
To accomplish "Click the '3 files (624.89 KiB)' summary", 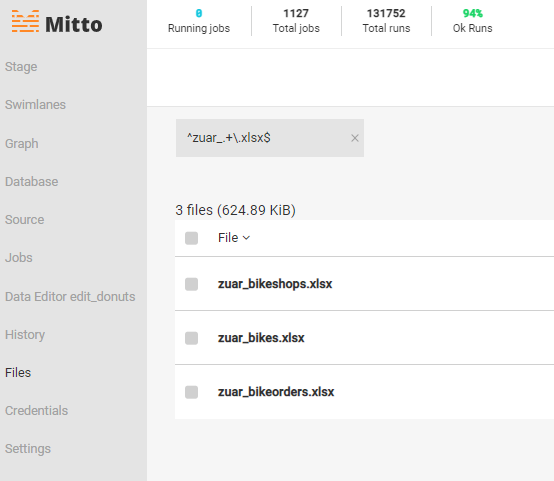I will [x=235, y=210].
